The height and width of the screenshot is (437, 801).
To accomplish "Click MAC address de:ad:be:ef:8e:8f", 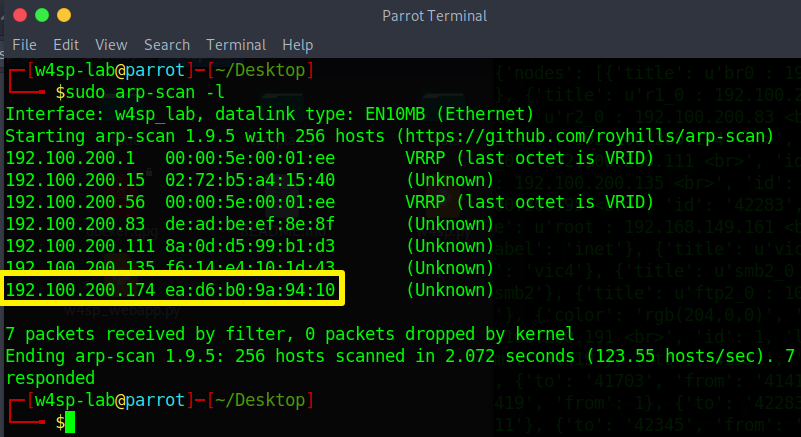I will 250,224.
